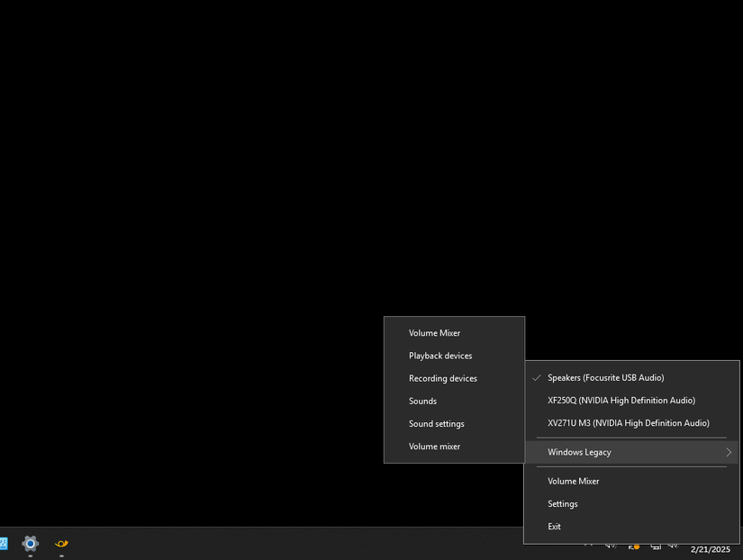743x560 pixels.
Task: Open Playback devices
Action: 440,356
